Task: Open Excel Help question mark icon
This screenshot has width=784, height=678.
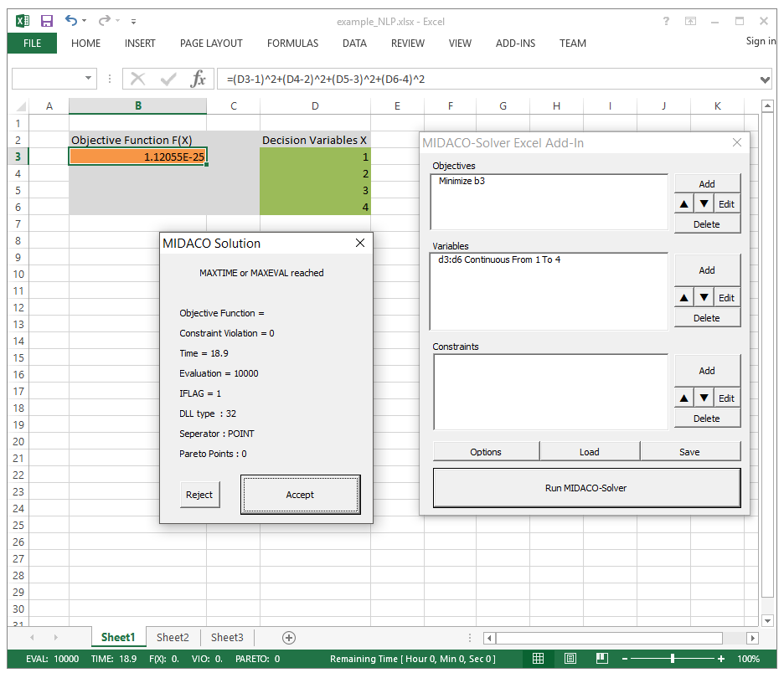Action: (666, 21)
